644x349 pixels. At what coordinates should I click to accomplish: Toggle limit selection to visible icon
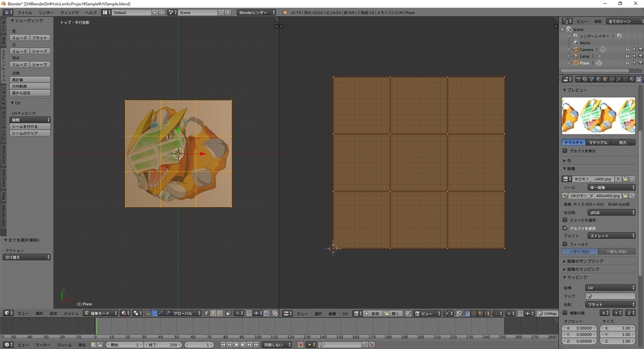[x=228, y=313]
